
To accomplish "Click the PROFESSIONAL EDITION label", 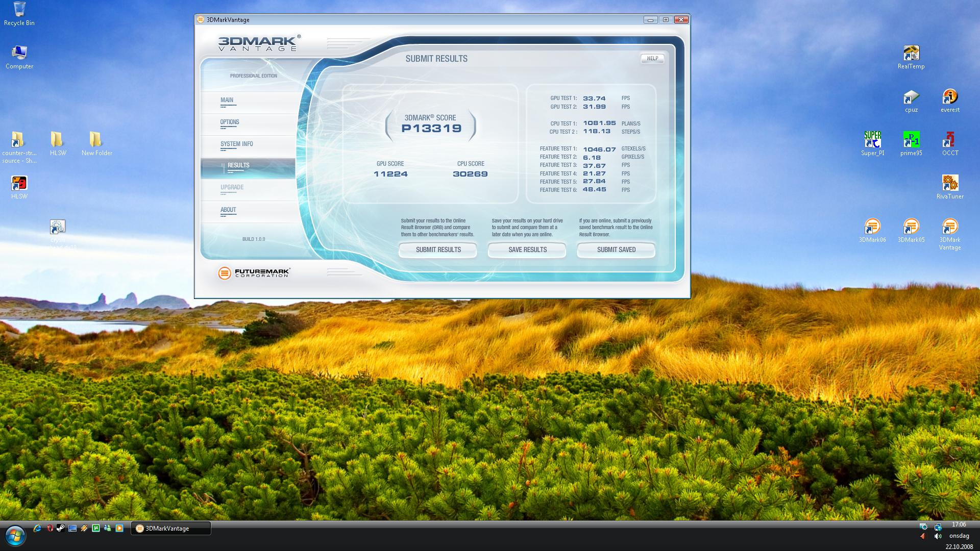I will [x=253, y=76].
